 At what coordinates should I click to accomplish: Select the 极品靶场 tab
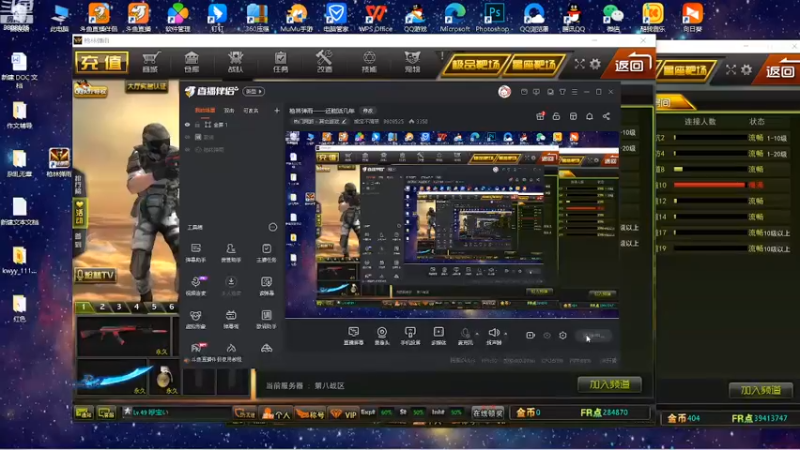[x=475, y=65]
